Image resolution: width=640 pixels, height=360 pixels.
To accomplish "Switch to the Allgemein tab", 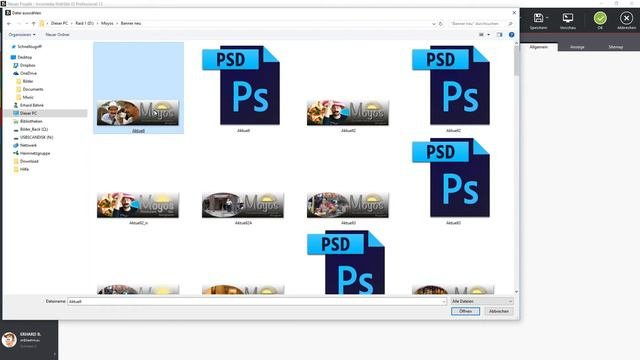I will tap(538, 47).
